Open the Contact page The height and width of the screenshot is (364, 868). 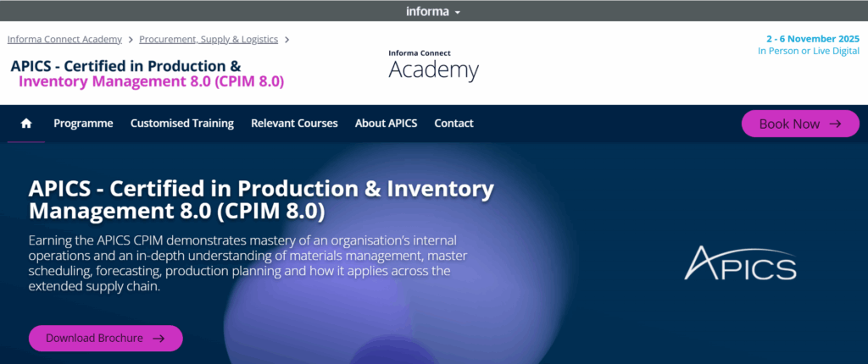[454, 124]
